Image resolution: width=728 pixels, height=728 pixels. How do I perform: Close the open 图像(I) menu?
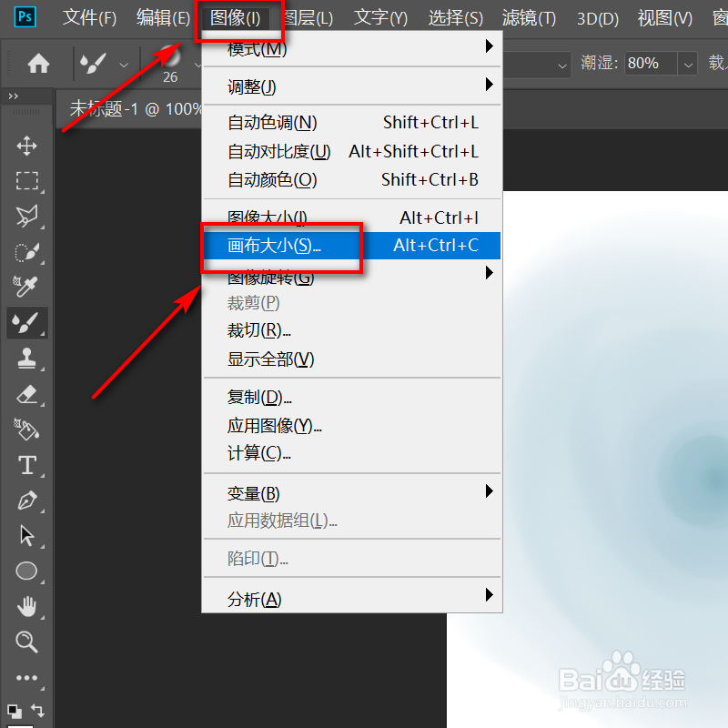click(x=236, y=17)
